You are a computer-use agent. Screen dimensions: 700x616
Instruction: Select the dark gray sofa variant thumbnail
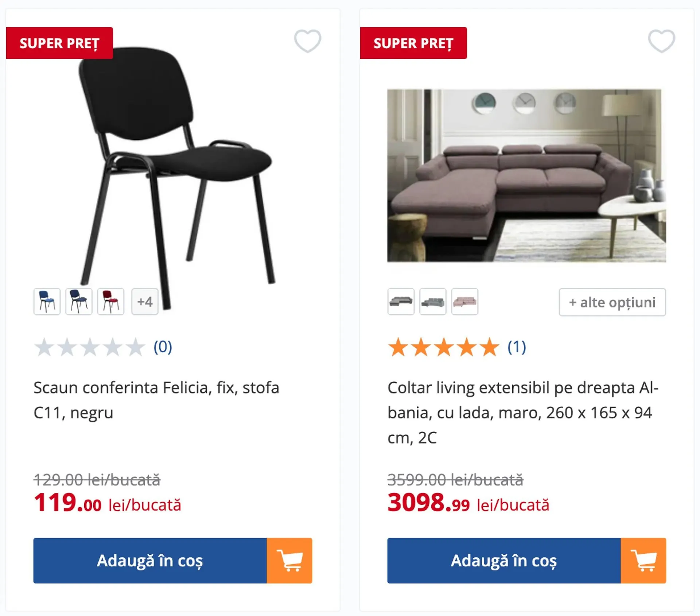coord(401,302)
